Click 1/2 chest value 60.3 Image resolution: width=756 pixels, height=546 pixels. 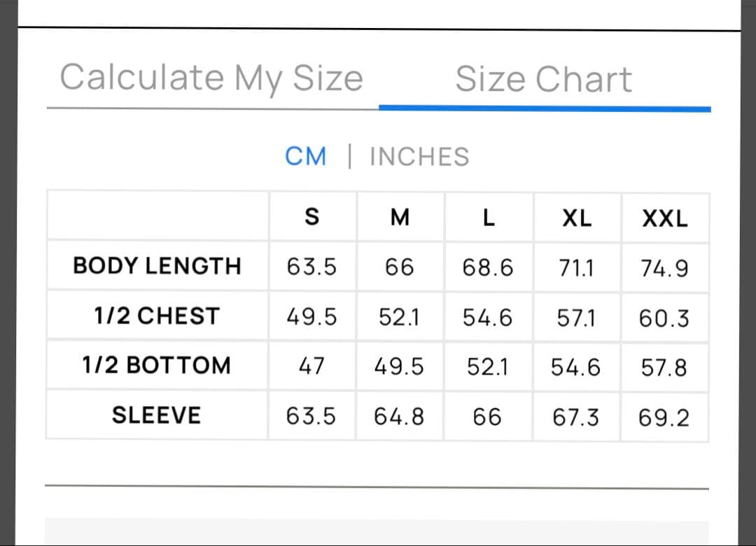pyautogui.click(x=664, y=318)
